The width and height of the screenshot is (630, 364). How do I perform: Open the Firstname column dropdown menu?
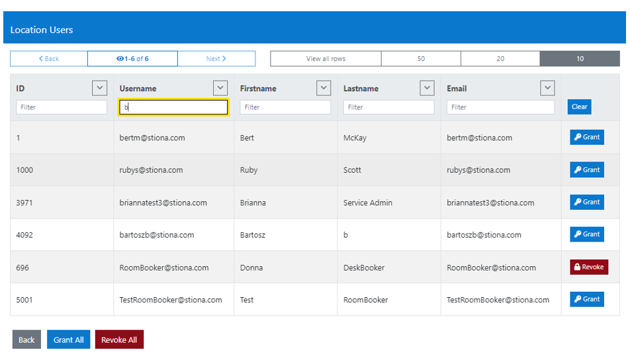[x=324, y=88]
